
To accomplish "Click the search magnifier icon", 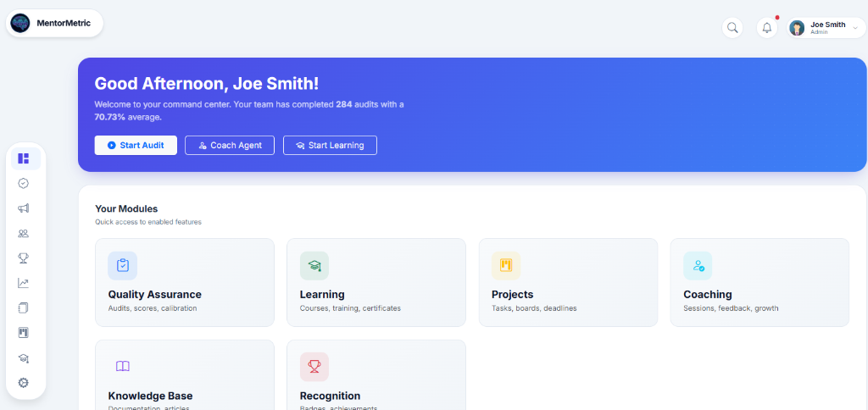I will (x=732, y=28).
